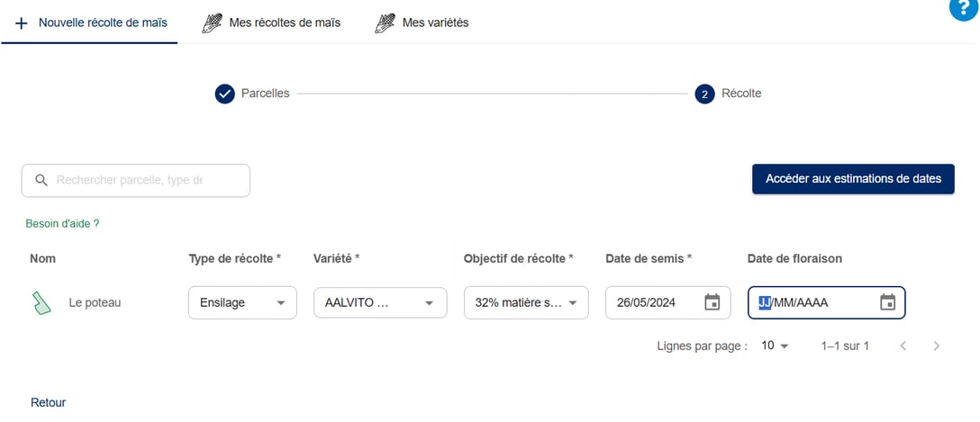
Task: Open the Mes variétés tab
Action: [435, 22]
